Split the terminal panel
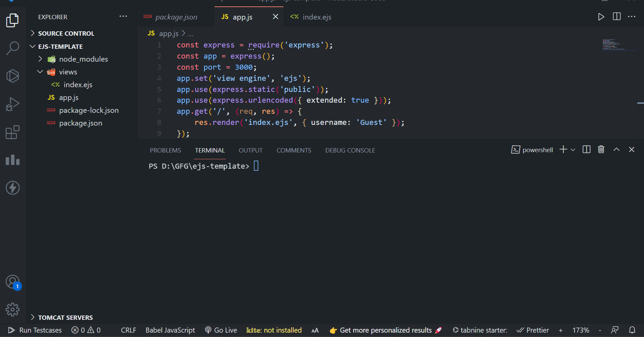Viewport: 644px width, 337px height. click(x=586, y=149)
